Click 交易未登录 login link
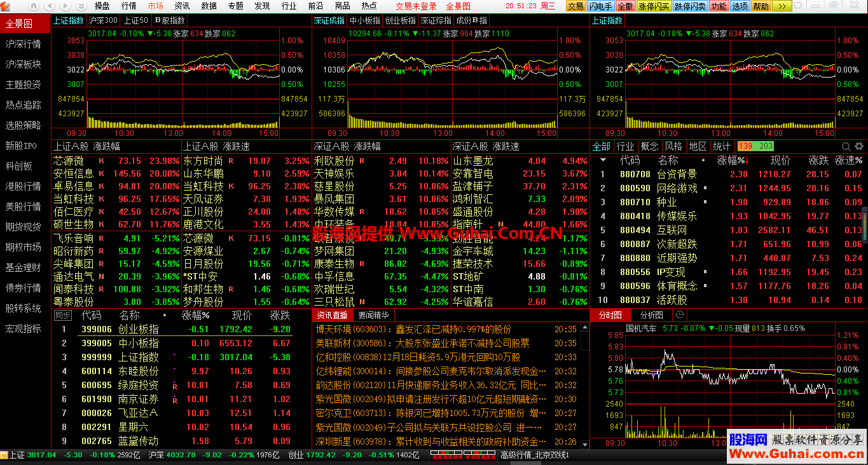Screen dimensions: 868x465 coord(416,6)
